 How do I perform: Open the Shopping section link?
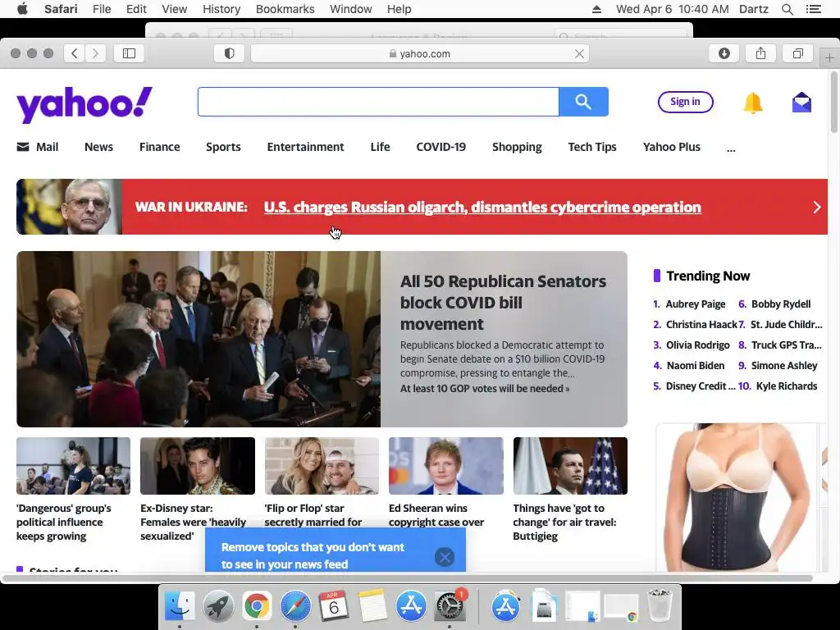tap(517, 147)
